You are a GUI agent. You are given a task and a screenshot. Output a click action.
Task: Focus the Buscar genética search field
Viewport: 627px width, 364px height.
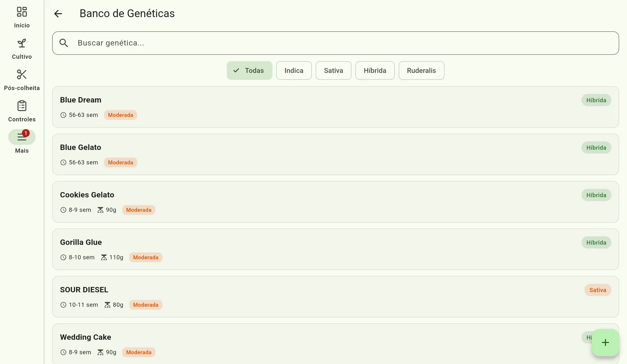tap(335, 43)
